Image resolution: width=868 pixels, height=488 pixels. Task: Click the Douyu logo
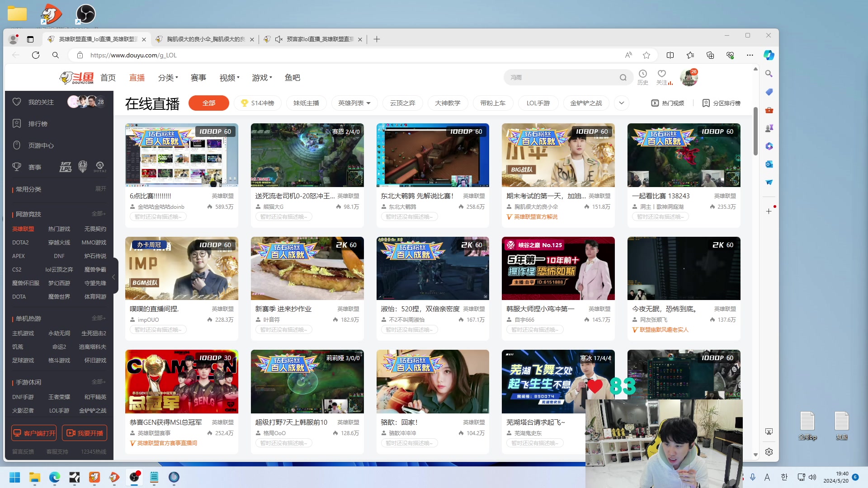click(76, 78)
